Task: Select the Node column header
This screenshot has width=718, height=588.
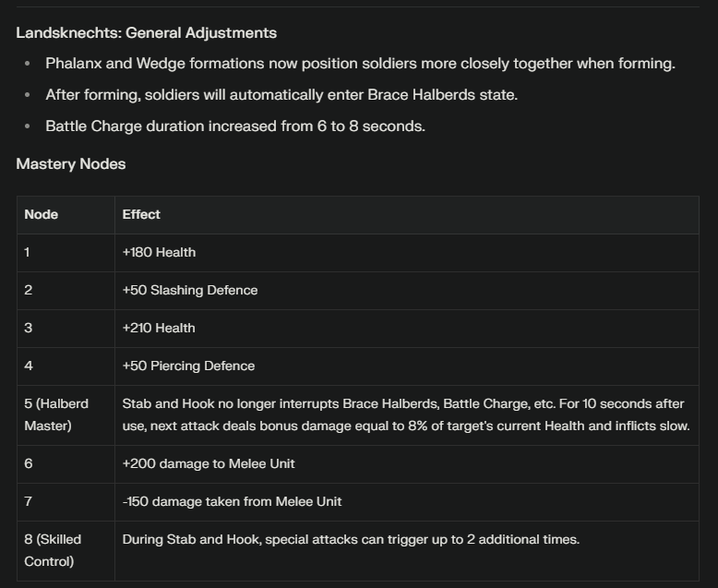Action: tap(66, 215)
